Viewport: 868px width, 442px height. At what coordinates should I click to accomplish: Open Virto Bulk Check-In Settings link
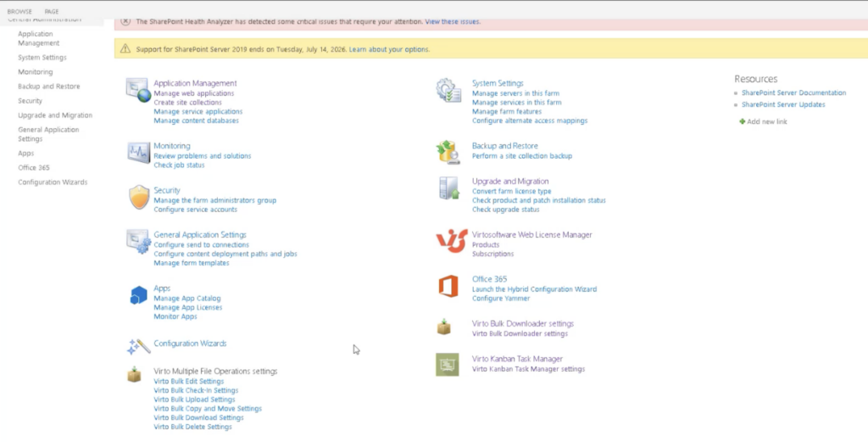[x=196, y=390]
